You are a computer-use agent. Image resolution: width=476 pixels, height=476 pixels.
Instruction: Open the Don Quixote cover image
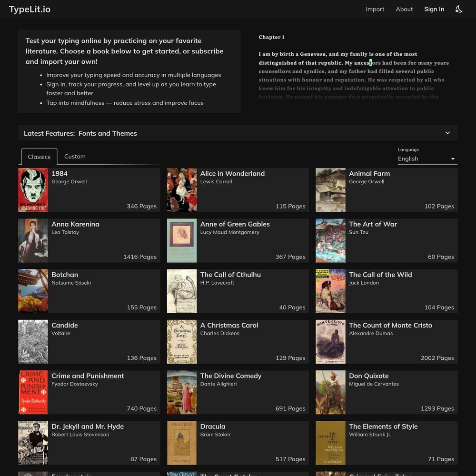[x=331, y=392]
